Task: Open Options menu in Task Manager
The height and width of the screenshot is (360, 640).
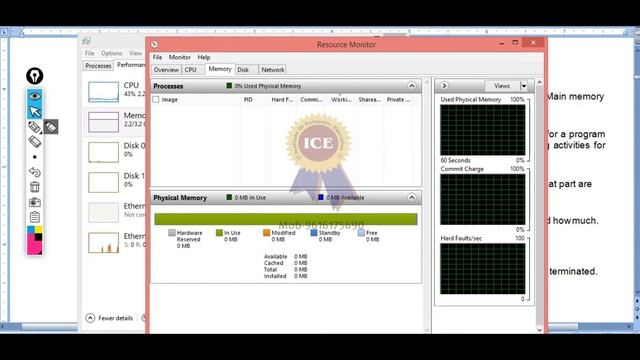Action: (111, 53)
